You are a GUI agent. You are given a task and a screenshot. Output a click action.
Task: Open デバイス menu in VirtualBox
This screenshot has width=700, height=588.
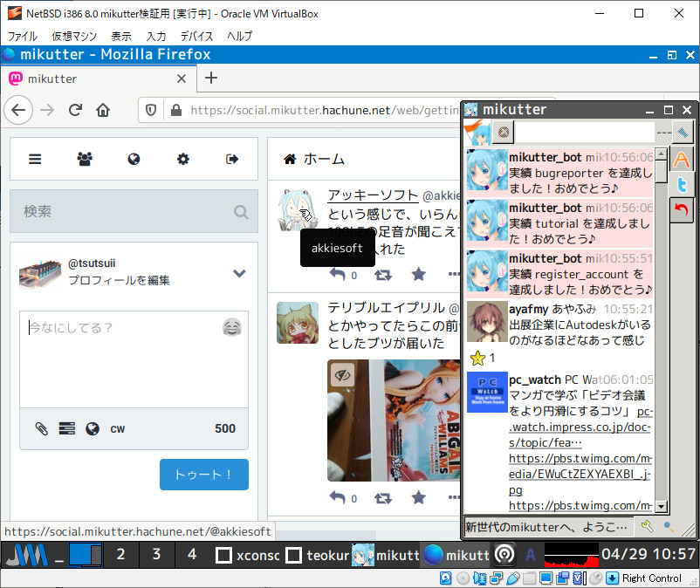pos(197,36)
